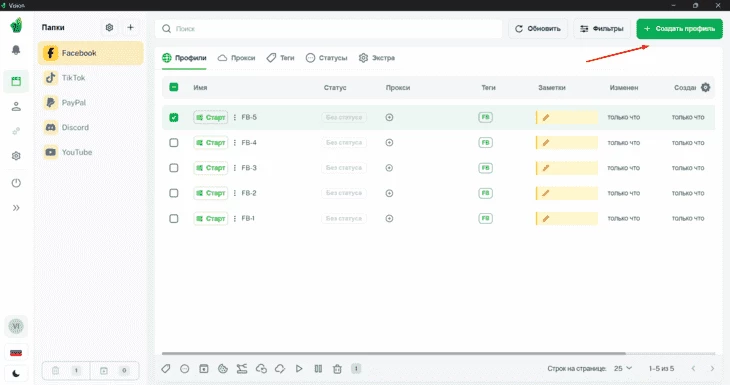Image resolution: width=730 pixels, height=385 pixels.
Task: Click the power icon in left sidebar
Action: 16,183
